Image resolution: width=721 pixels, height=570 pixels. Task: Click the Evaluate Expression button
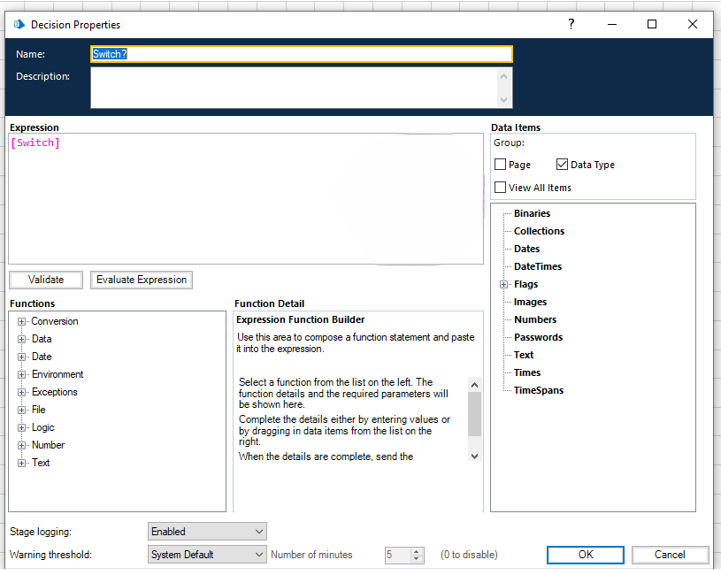[141, 280]
